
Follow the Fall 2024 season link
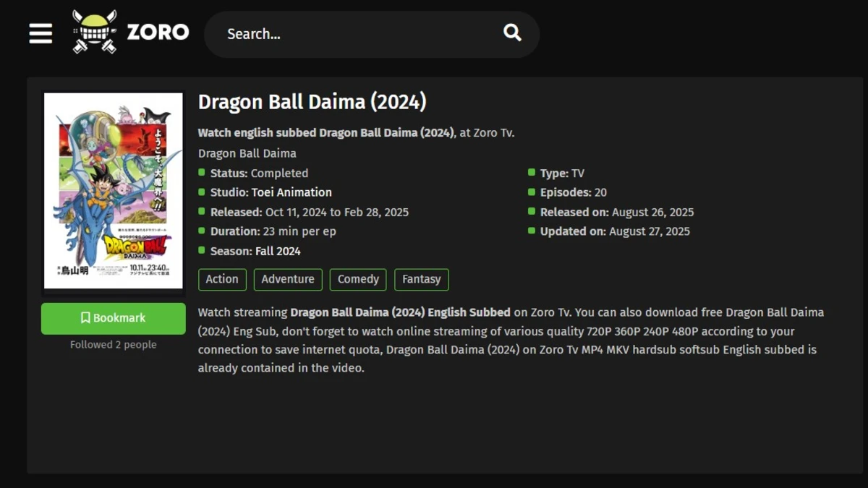(x=278, y=252)
